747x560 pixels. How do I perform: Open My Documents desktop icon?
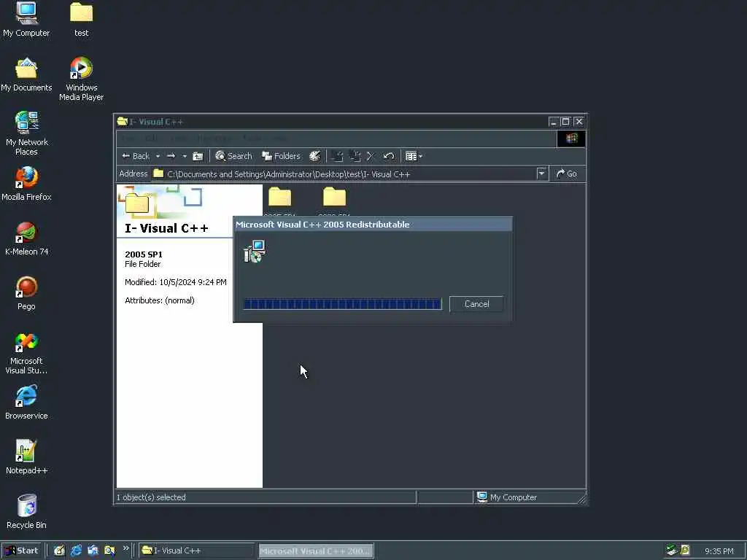coord(26,74)
